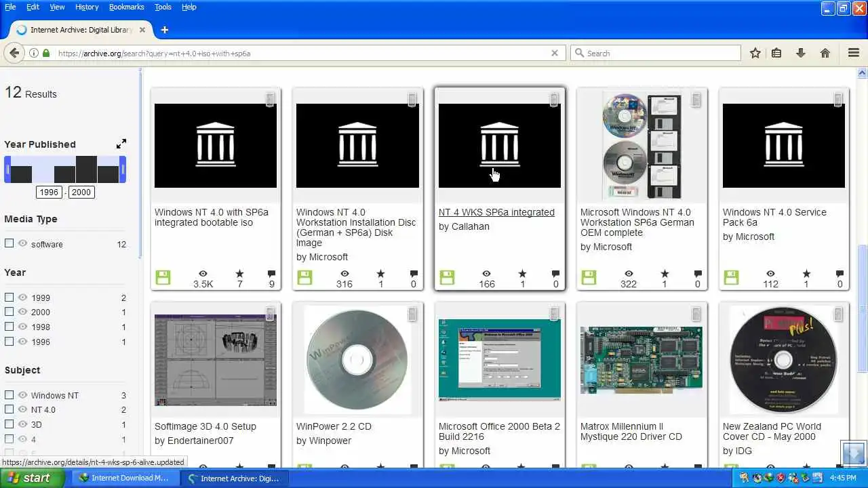Check the 1998 year filter checkbox

click(9, 326)
